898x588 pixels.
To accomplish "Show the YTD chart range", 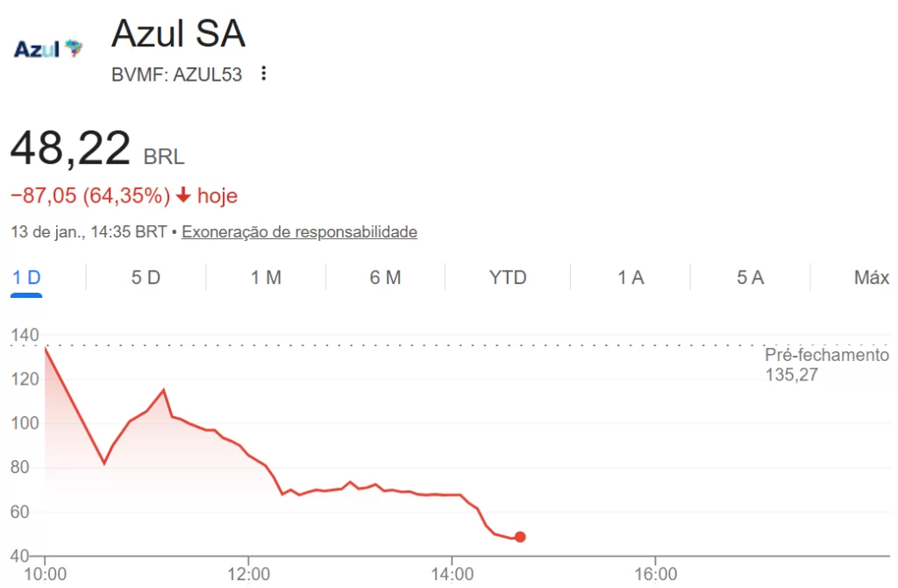I will (508, 278).
